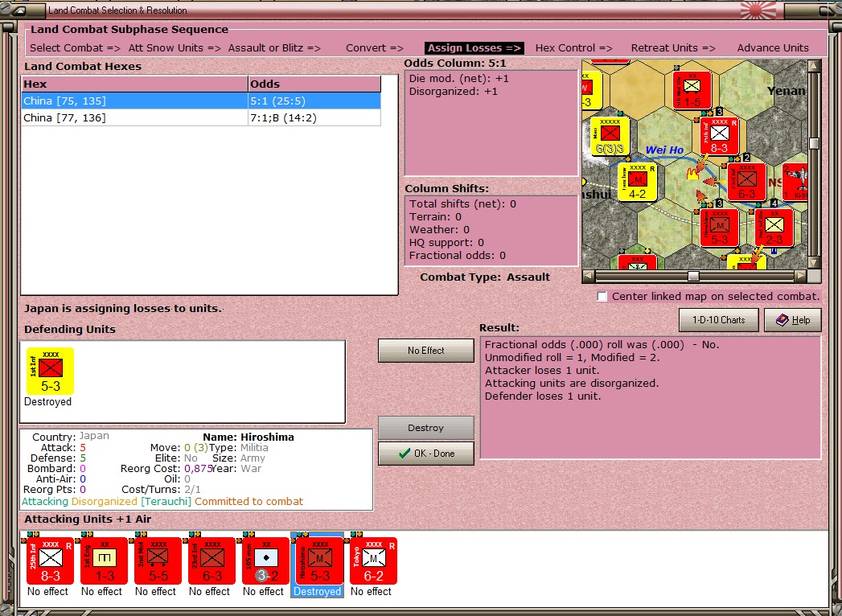Click the defending 1st Inf 5-3 unit

pos(51,371)
